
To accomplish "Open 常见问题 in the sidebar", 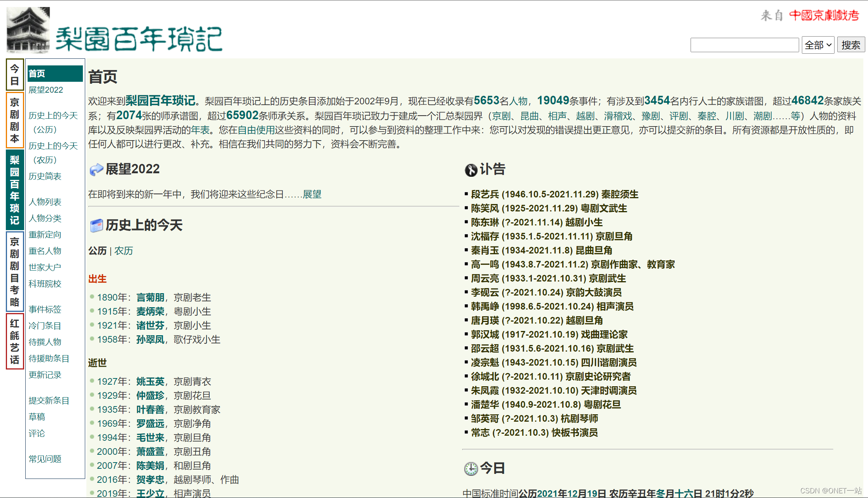I will tap(45, 459).
